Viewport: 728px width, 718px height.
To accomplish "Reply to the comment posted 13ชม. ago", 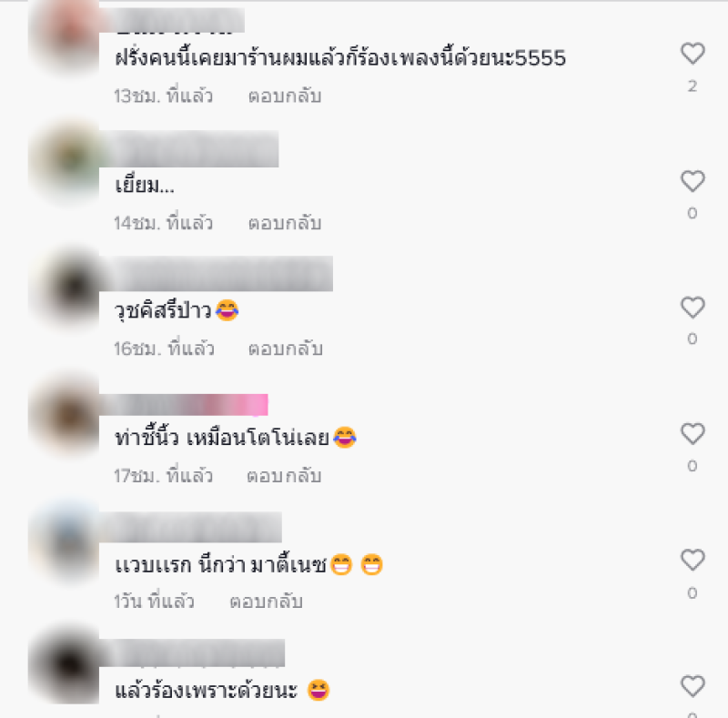I will click(285, 96).
